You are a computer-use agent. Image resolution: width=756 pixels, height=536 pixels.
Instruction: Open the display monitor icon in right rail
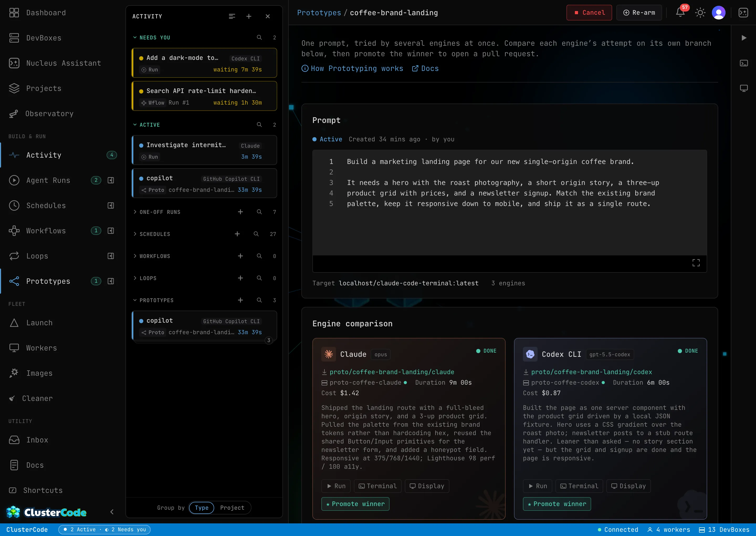tap(744, 88)
